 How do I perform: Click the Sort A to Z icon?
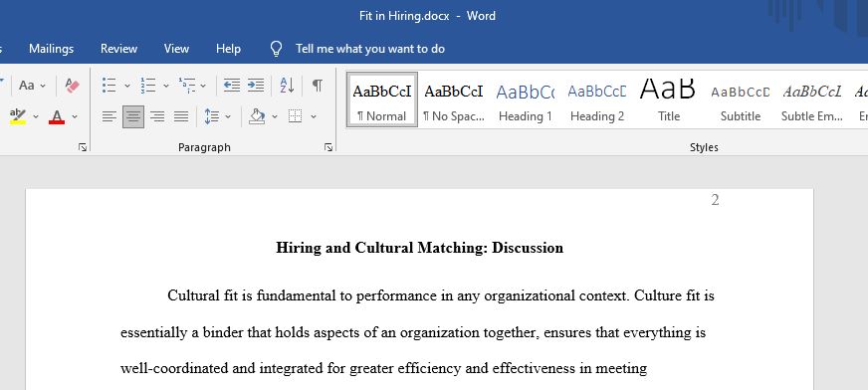pos(287,86)
